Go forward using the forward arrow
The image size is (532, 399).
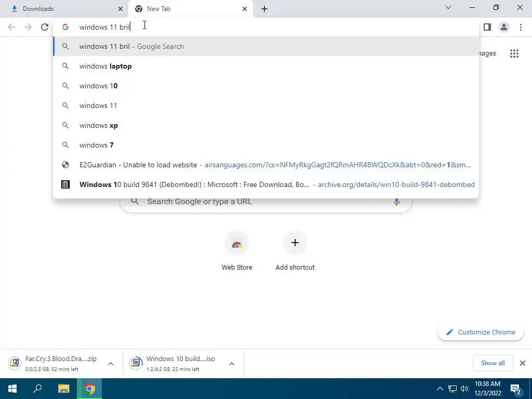tap(28, 27)
